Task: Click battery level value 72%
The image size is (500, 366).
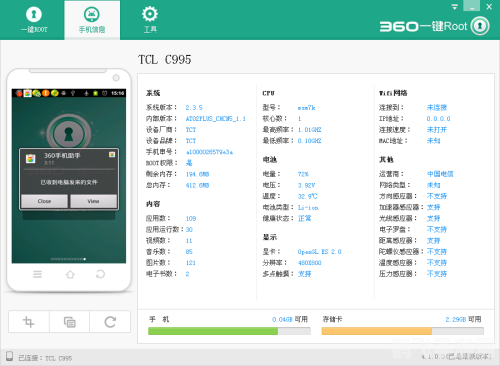Action: click(303, 174)
